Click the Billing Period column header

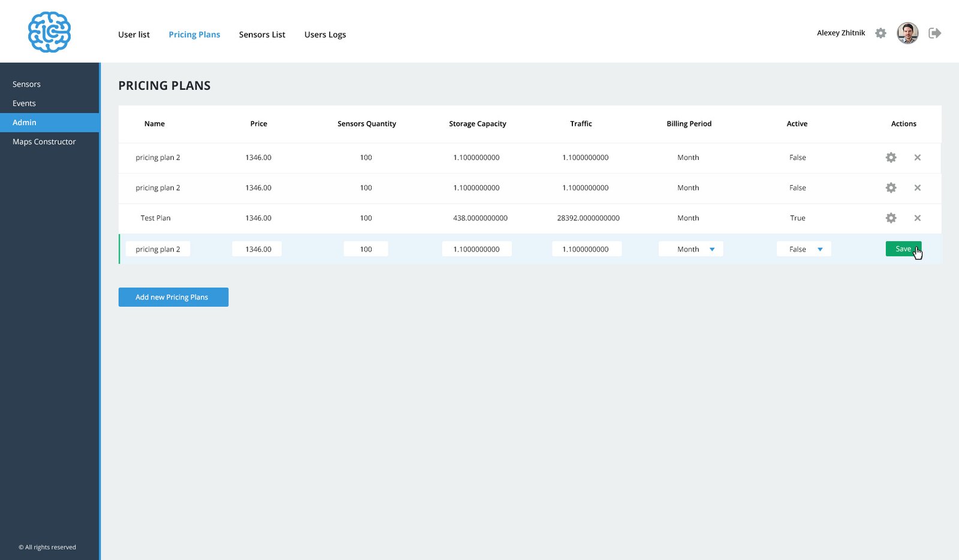pyautogui.click(x=689, y=124)
